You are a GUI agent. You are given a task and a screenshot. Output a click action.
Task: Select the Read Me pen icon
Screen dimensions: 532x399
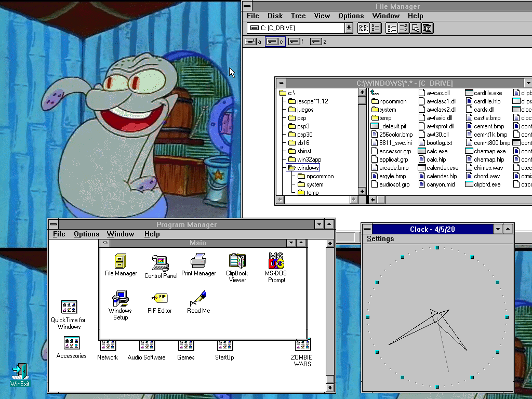click(x=198, y=299)
